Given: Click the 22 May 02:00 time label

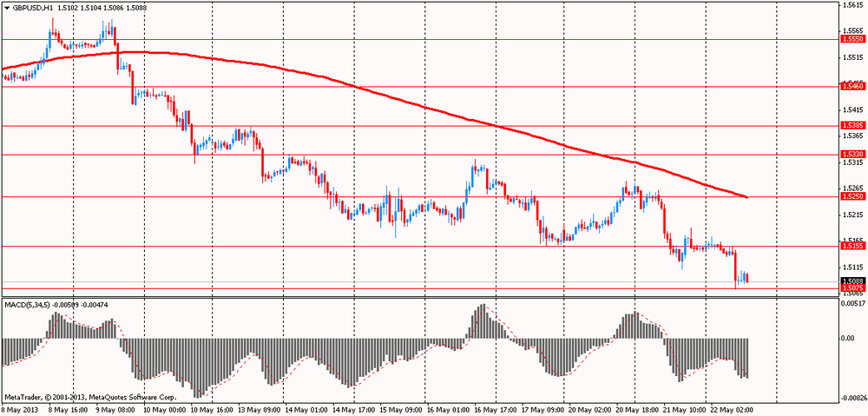Looking at the screenshot, I should [x=733, y=410].
